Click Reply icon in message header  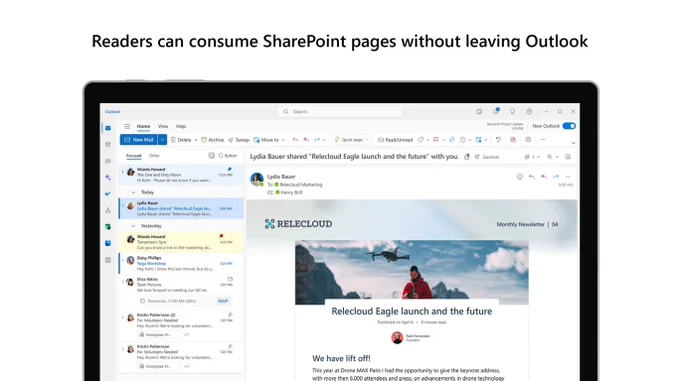pyautogui.click(x=532, y=177)
